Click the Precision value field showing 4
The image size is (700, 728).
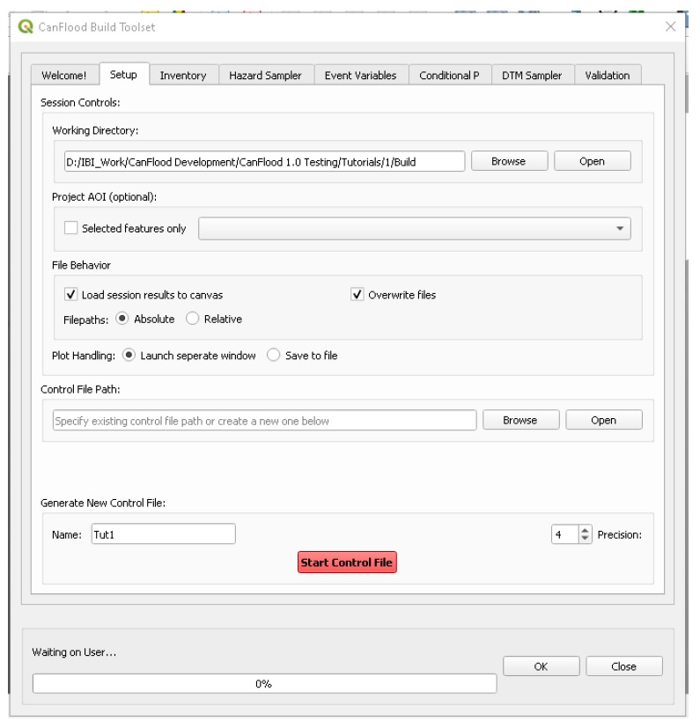tap(564, 535)
